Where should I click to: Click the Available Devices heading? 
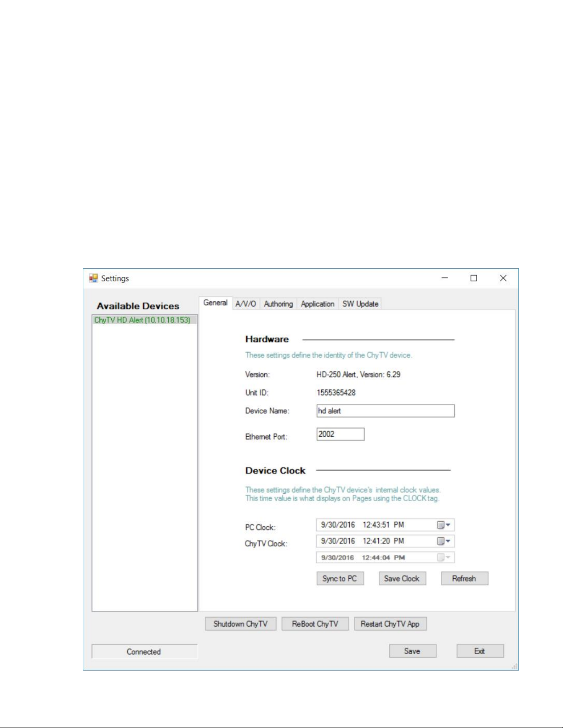point(138,306)
